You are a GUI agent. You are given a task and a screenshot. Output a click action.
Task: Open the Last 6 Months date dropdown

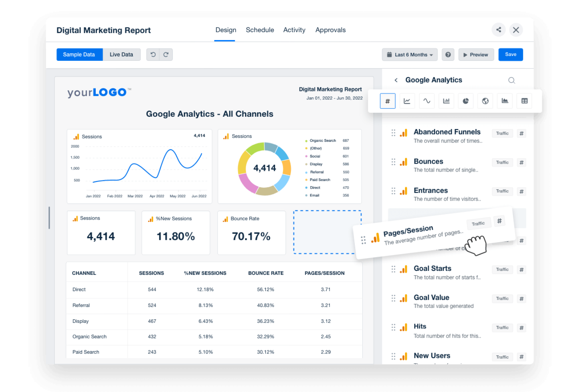point(410,54)
